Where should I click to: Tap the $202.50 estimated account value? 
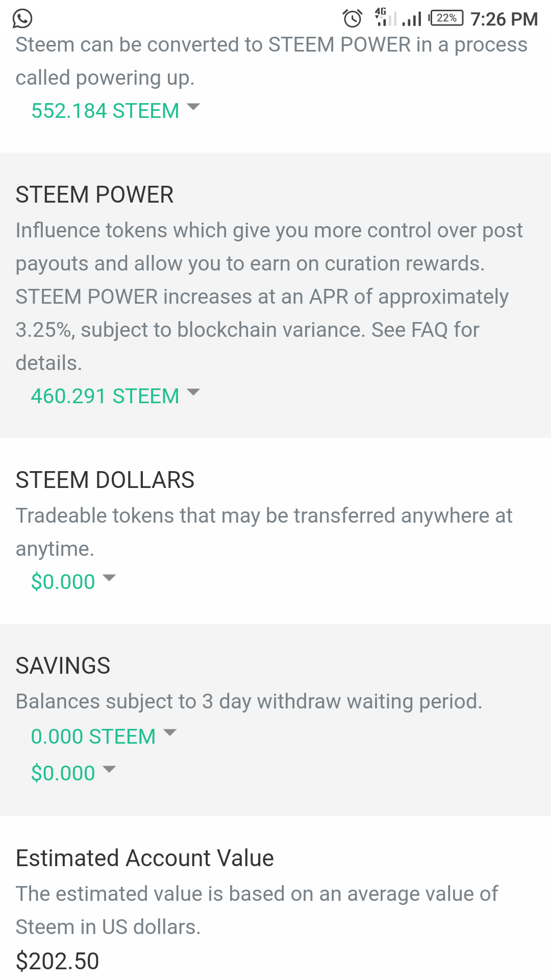click(57, 962)
